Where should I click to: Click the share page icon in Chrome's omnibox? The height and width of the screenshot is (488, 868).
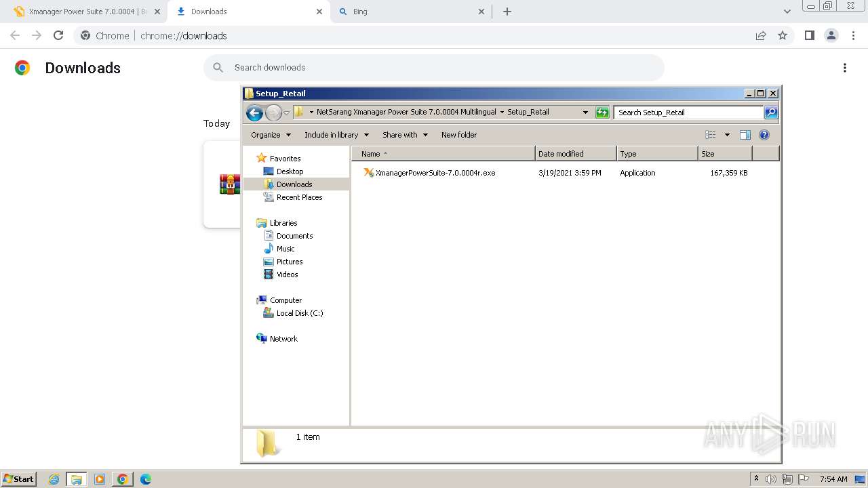(x=761, y=35)
